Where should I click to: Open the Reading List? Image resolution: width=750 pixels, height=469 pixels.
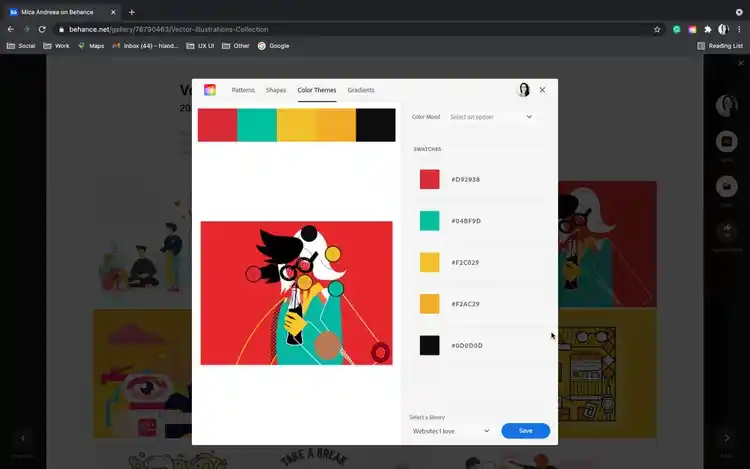720,46
